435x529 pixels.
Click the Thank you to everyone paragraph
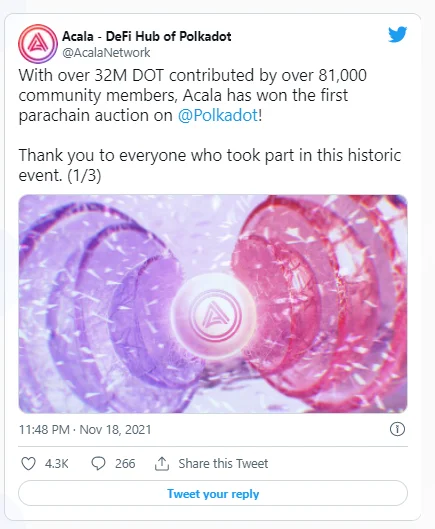[210, 165]
